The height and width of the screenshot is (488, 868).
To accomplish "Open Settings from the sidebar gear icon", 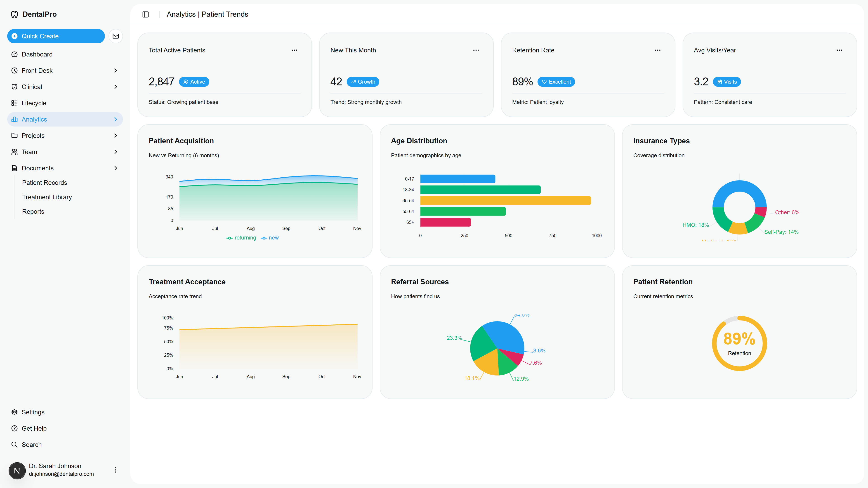I will coord(14,412).
